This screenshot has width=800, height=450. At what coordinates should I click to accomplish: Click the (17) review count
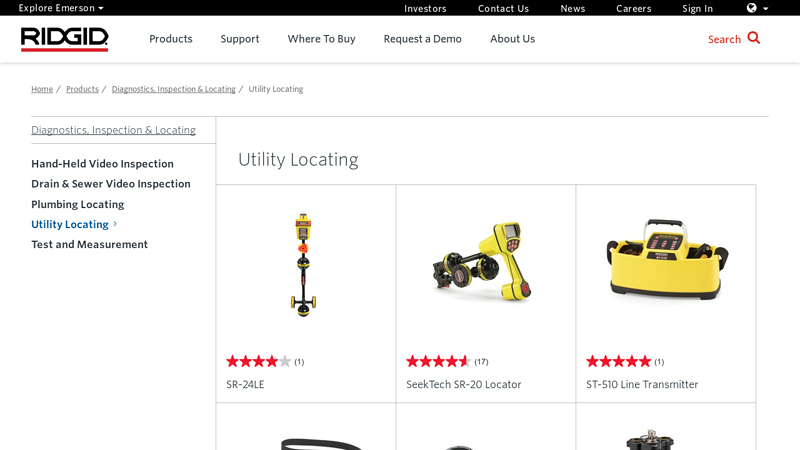click(x=481, y=362)
